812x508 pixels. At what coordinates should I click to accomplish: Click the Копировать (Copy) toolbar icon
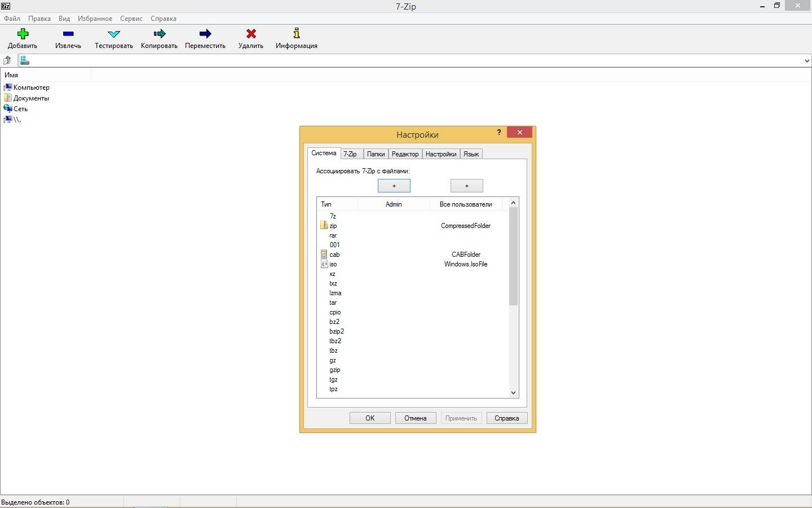[x=160, y=34]
